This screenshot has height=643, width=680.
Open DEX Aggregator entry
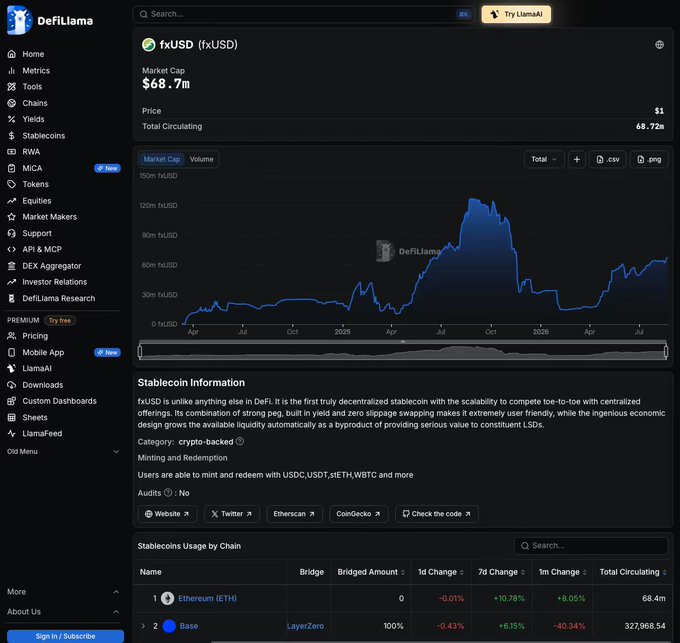[x=52, y=266]
